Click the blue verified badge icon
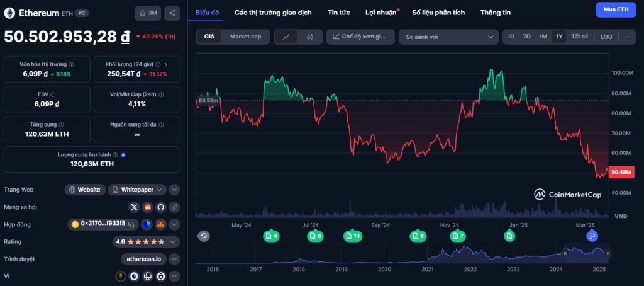 [x=123, y=155]
